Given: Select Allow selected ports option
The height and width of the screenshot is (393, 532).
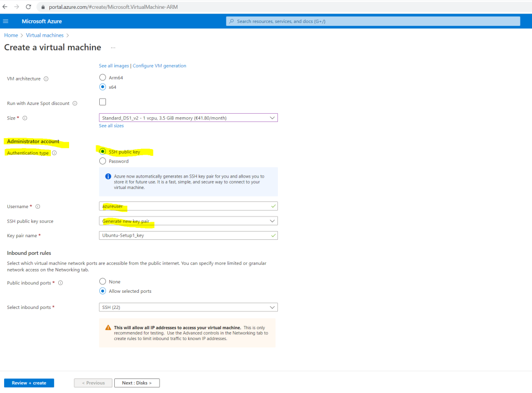Looking at the screenshot, I should point(102,291).
